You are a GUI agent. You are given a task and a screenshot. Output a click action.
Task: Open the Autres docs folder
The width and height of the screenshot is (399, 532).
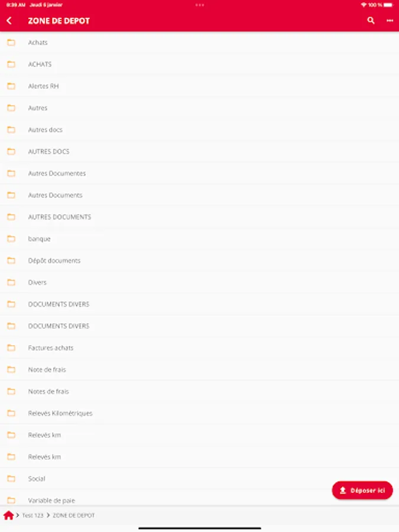point(200,129)
